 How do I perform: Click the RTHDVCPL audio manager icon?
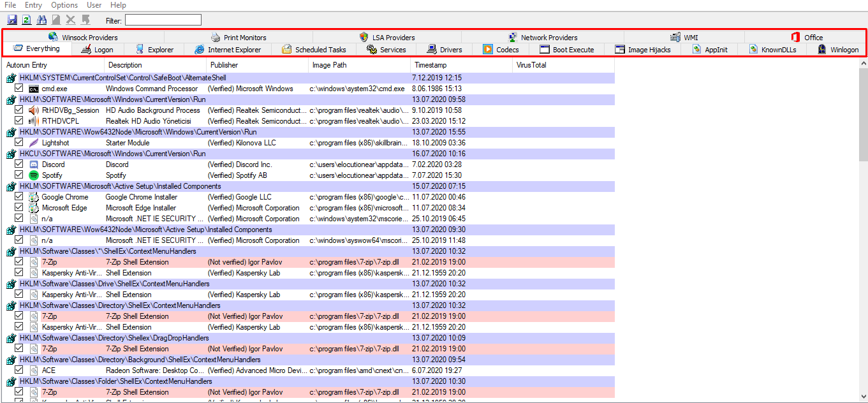(34, 121)
